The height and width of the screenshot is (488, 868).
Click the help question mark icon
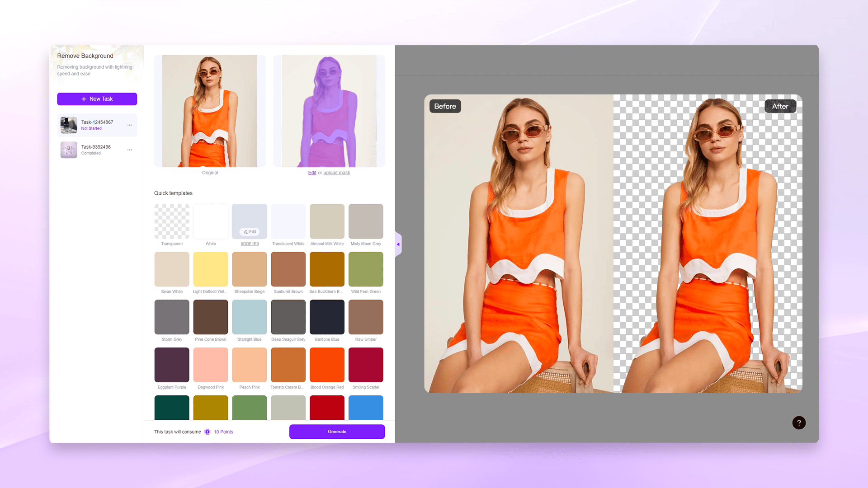coord(799,423)
